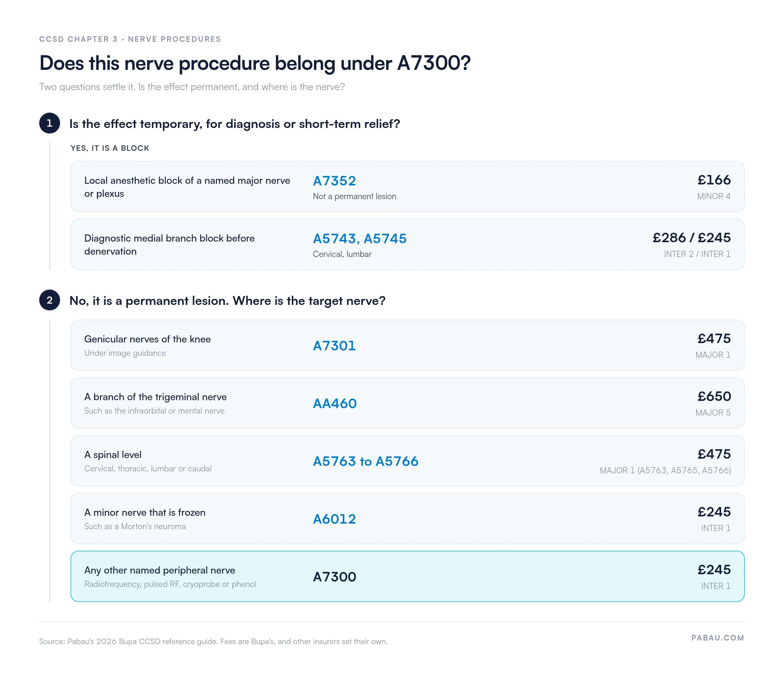The height and width of the screenshot is (679, 784).
Task: Click the 'Two questions settle it' subtitle
Action: point(192,87)
